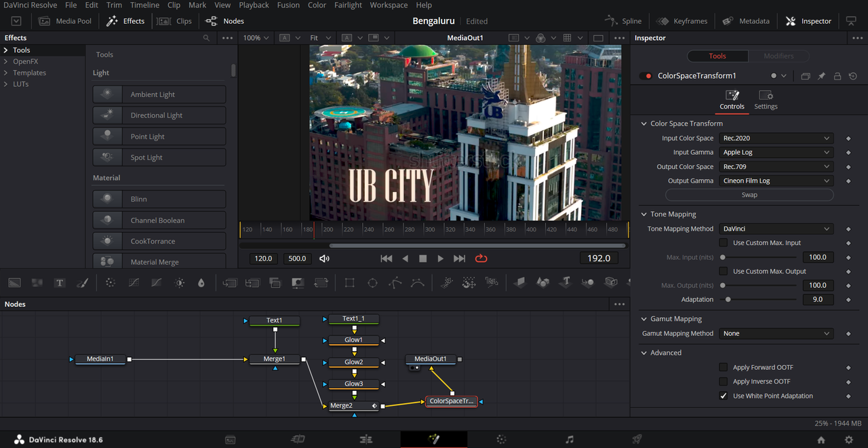Toggle ColorSpaceTransform1 enable switch
Image resolution: width=868 pixels, height=448 pixels.
tap(647, 76)
